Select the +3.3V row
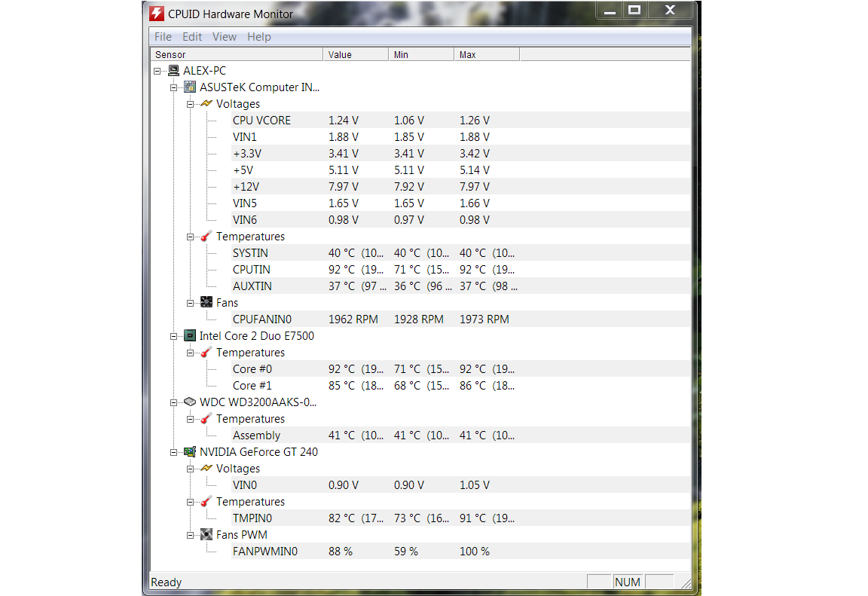 point(460,153)
